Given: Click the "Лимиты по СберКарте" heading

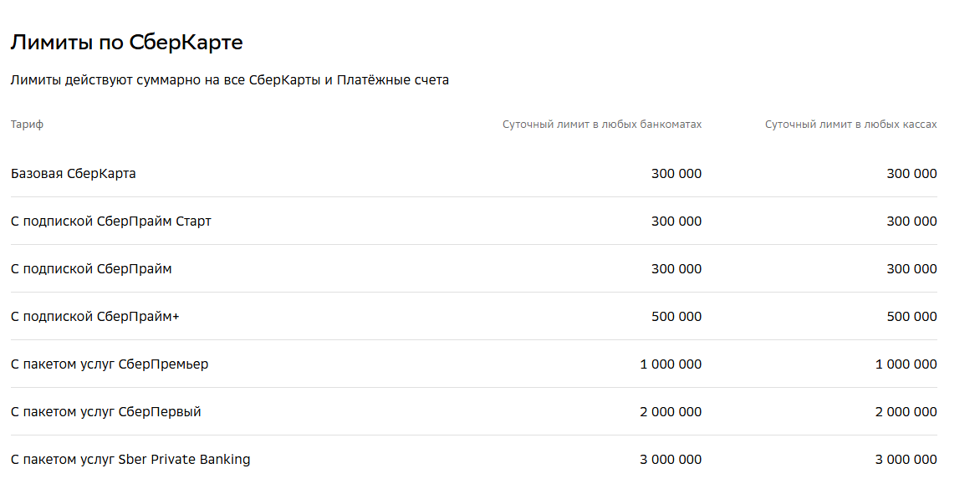Looking at the screenshot, I should point(126,43).
